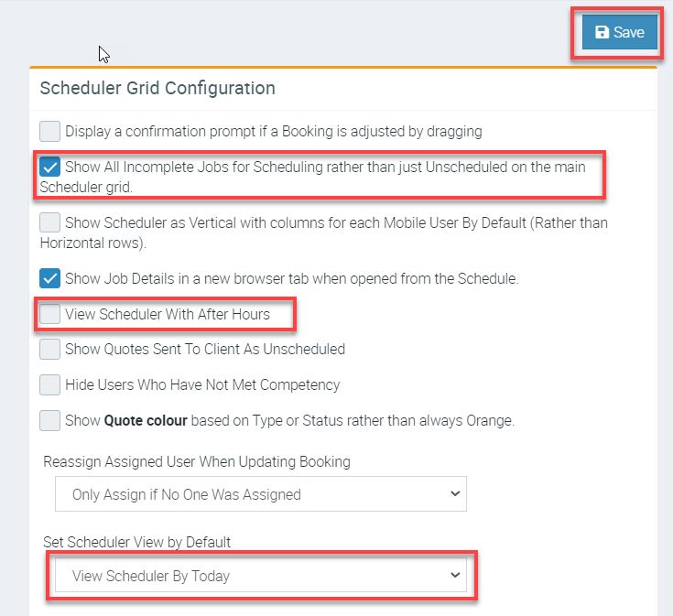The height and width of the screenshot is (616, 673).
Task: Click the Save button label
Action: pyautogui.click(x=629, y=32)
